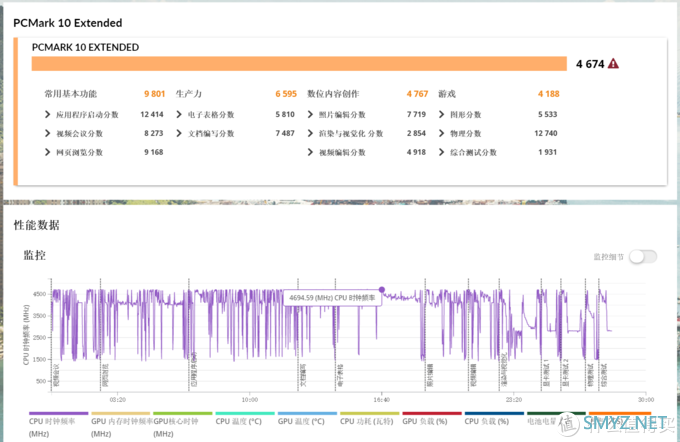
Task: Click the 生产力 category heading
Action: tap(189, 94)
